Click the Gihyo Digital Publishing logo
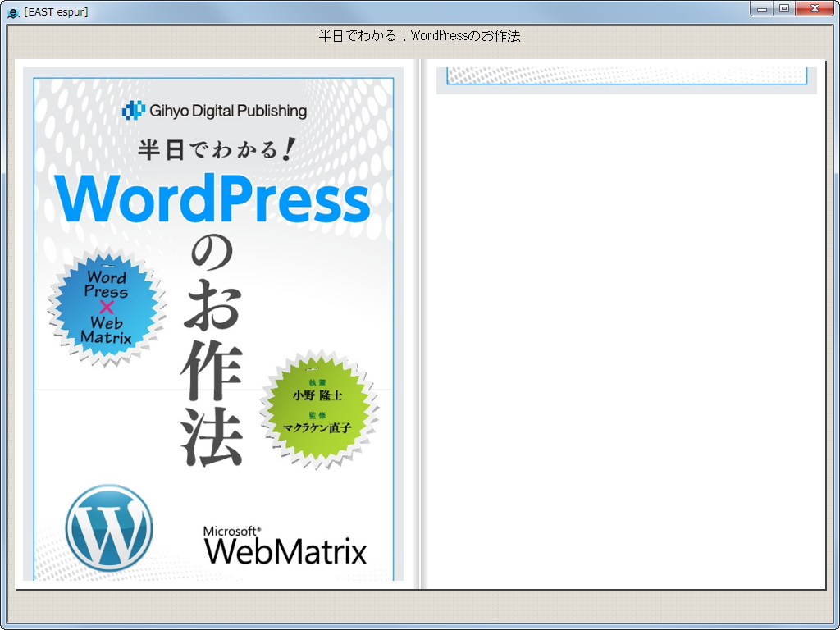 [x=215, y=110]
